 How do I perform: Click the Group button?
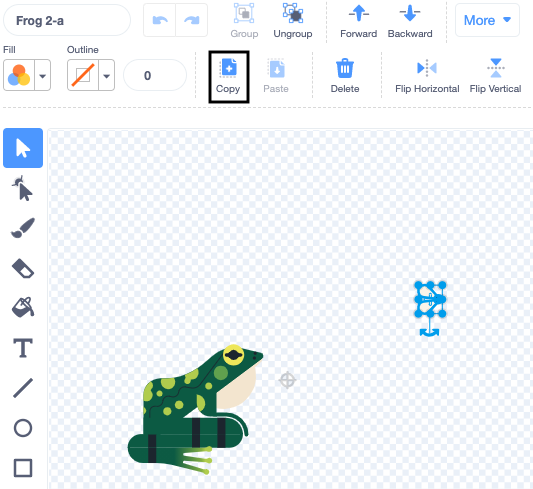[244, 21]
